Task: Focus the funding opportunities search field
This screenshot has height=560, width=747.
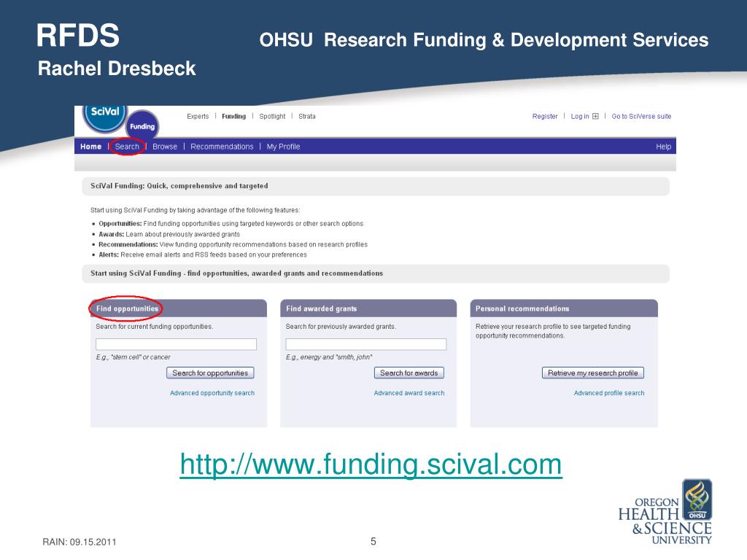Action: (x=177, y=344)
